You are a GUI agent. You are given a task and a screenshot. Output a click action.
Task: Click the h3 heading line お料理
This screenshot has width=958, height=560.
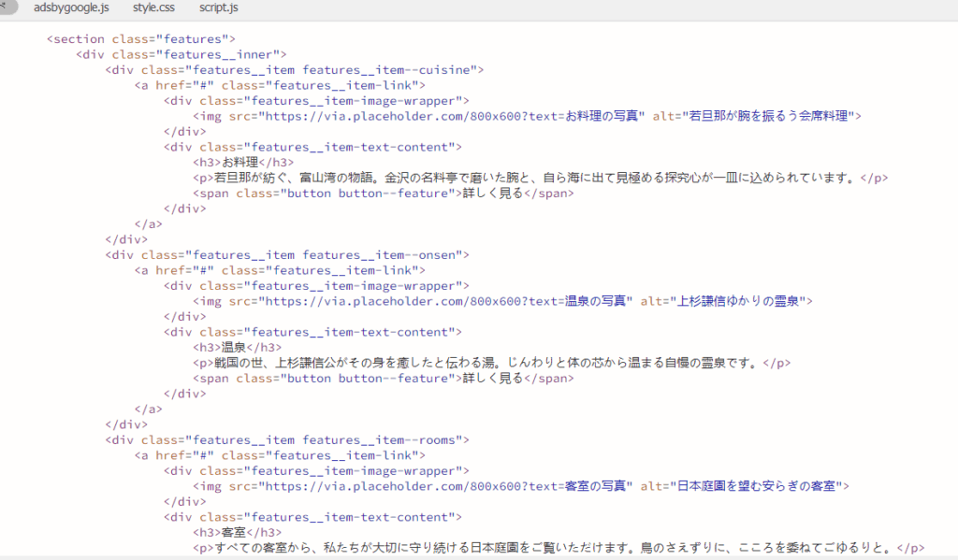(243, 163)
